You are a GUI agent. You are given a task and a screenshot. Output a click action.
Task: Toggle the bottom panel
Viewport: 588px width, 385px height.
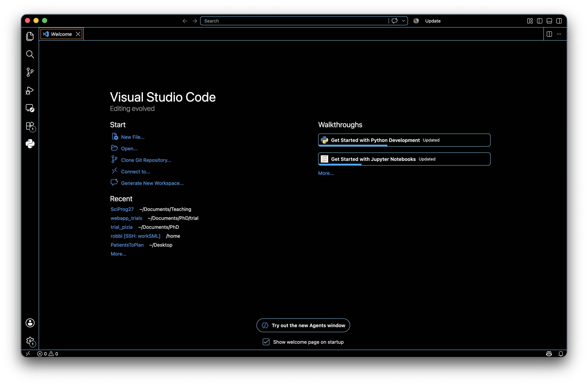(549, 21)
